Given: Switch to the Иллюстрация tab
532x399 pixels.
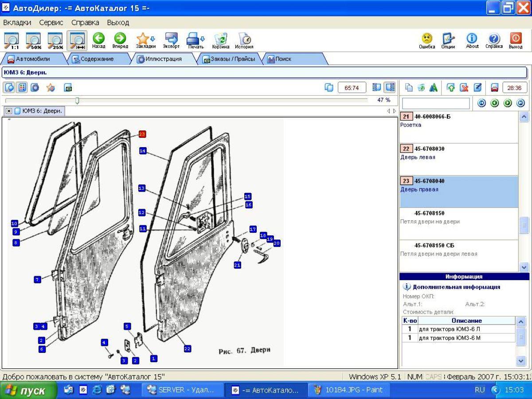Looking at the screenshot, I should coord(163,59).
